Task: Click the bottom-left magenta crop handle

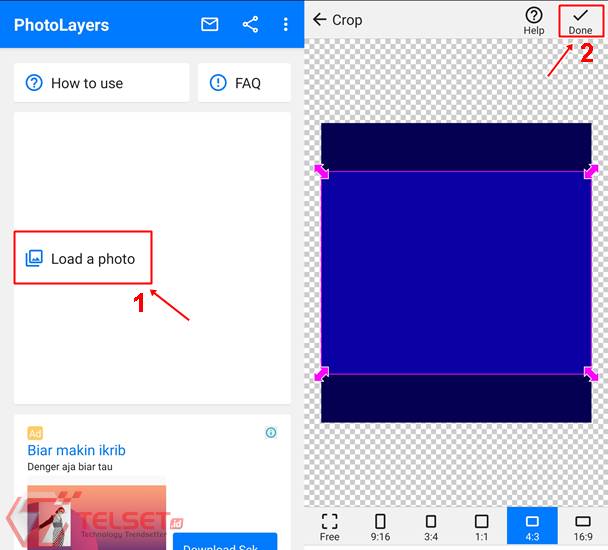Action: pos(322,374)
